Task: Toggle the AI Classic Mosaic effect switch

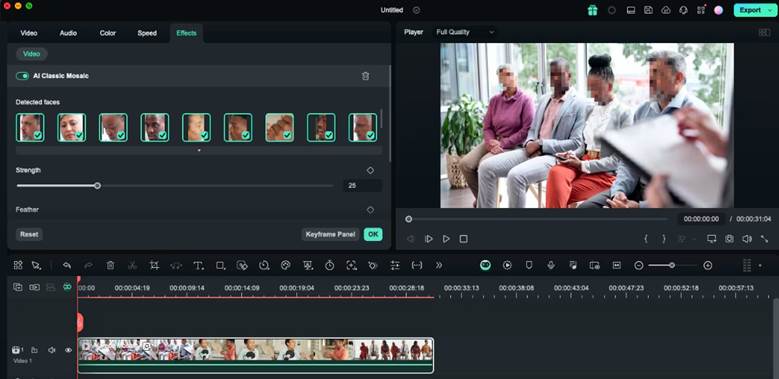Action: coord(22,76)
